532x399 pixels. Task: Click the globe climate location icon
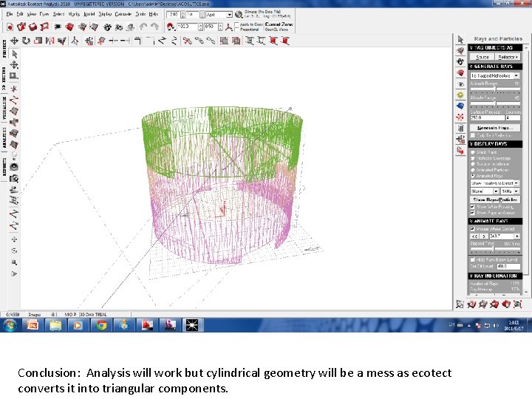(x=239, y=14)
